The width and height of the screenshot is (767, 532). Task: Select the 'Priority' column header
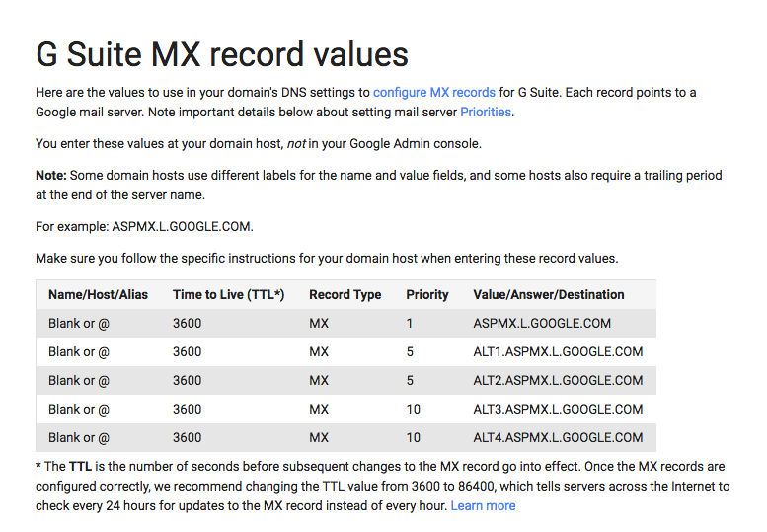427,294
